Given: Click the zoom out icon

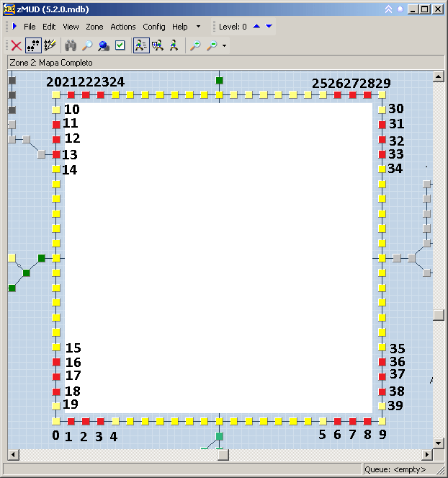Looking at the screenshot, I should pyautogui.click(x=212, y=45).
